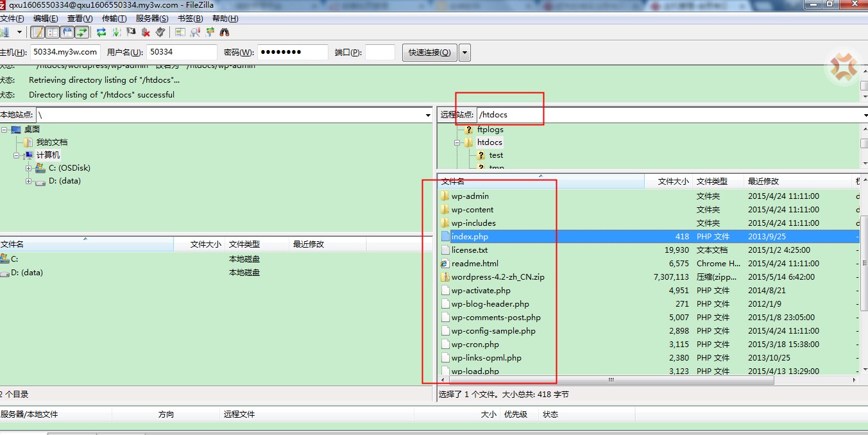This screenshot has height=435, width=868.
Task: Click the 主机(H) host input field
Action: coord(65,53)
